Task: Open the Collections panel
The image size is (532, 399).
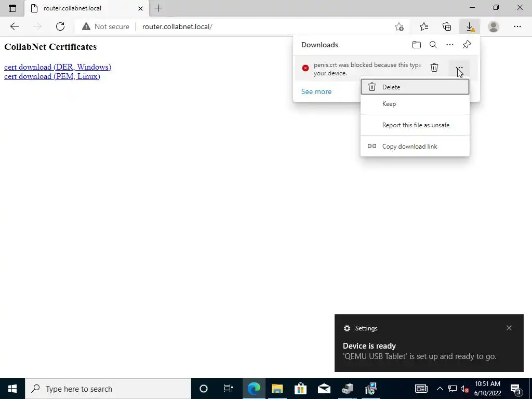Action: point(447,26)
